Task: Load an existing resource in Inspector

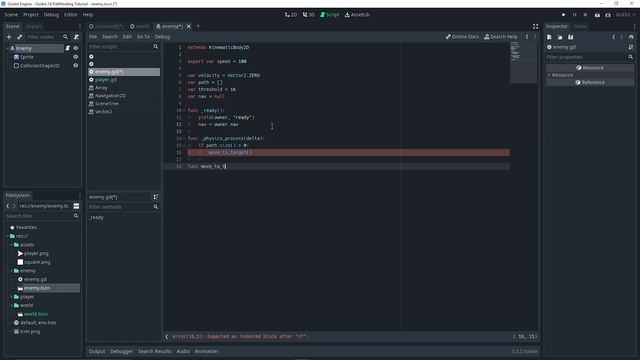Action: tap(560, 37)
